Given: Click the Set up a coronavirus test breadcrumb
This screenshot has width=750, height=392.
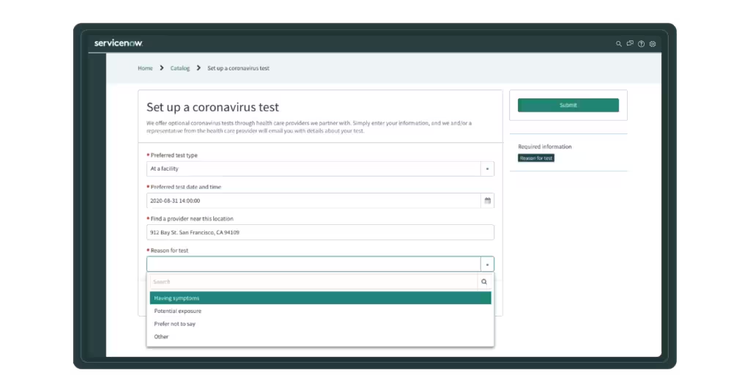Looking at the screenshot, I should coord(238,68).
